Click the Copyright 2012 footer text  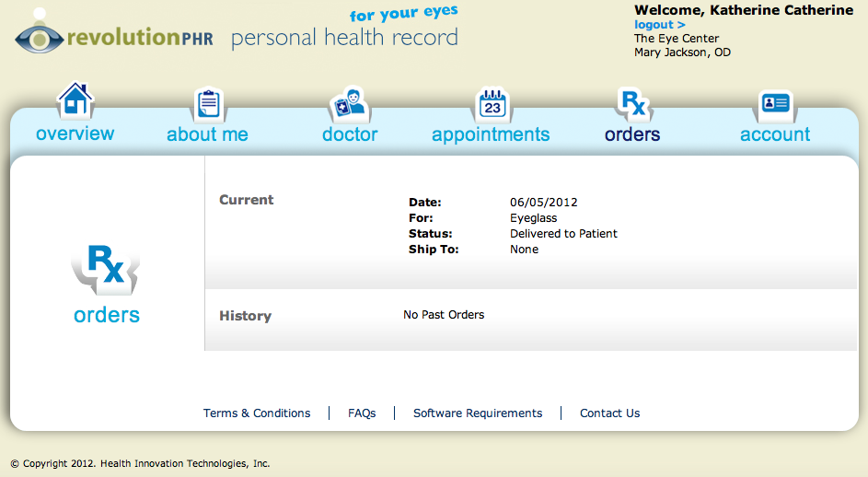(x=140, y=464)
